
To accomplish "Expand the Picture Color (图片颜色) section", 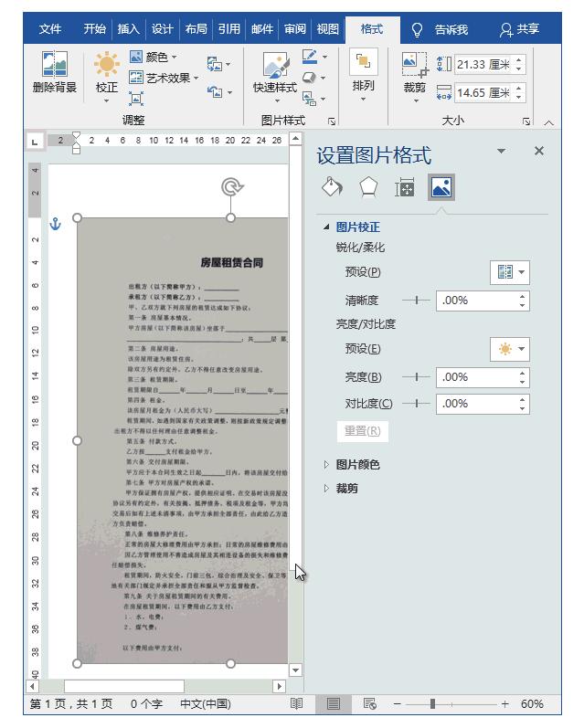I will (x=326, y=464).
